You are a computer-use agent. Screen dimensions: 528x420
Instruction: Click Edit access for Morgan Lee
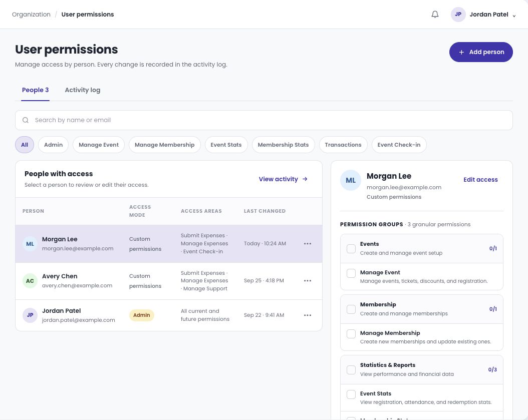tap(480, 180)
